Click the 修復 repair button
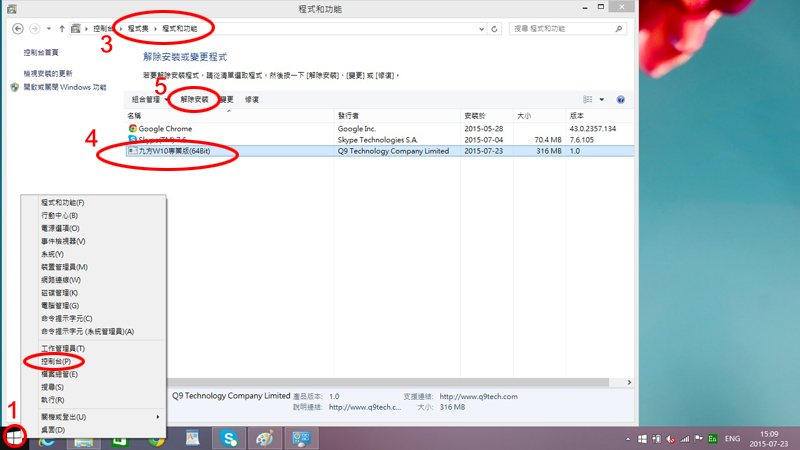 coord(252,99)
